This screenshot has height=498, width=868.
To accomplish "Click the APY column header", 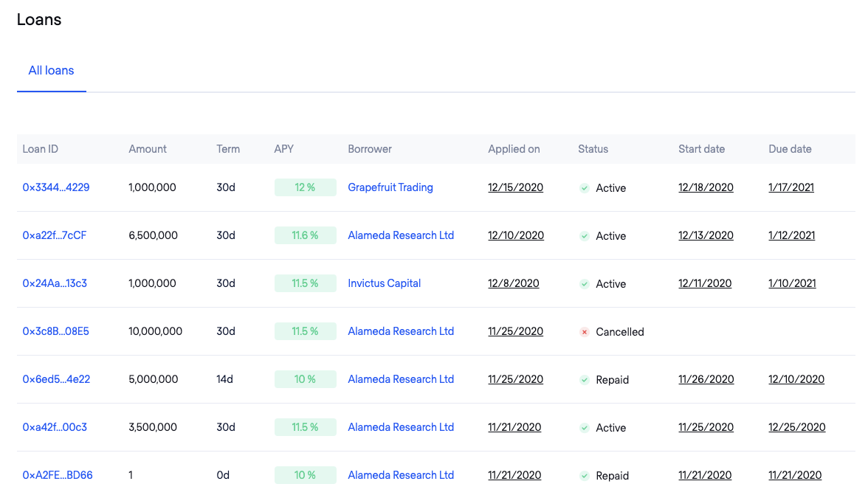I will click(284, 149).
